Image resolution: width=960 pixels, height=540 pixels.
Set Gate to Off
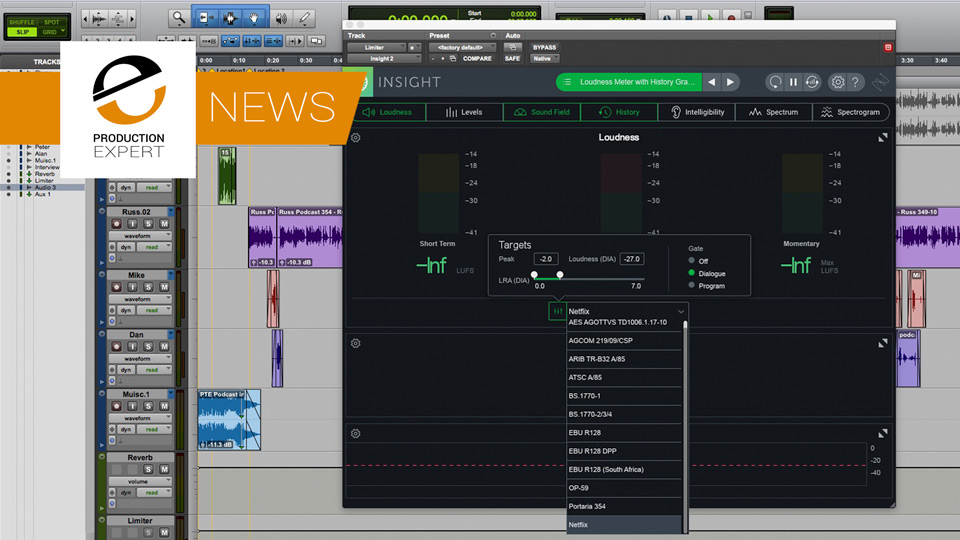coord(691,261)
